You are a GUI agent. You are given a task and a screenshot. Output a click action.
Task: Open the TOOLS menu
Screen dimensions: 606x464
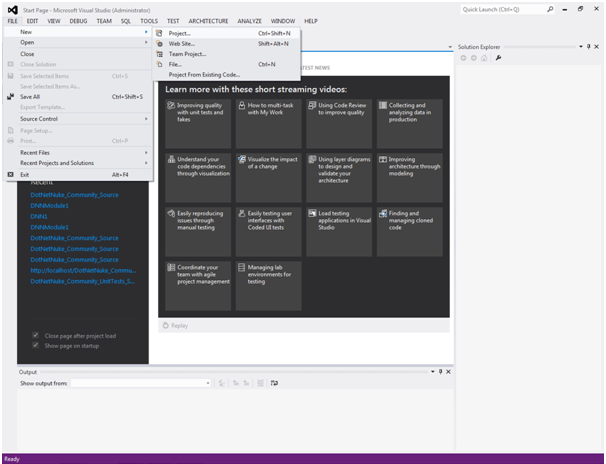point(149,21)
